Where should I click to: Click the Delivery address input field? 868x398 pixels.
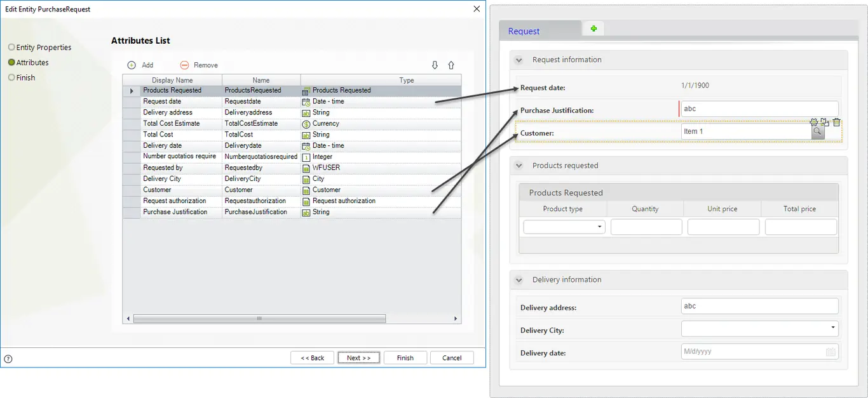pyautogui.click(x=759, y=306)
